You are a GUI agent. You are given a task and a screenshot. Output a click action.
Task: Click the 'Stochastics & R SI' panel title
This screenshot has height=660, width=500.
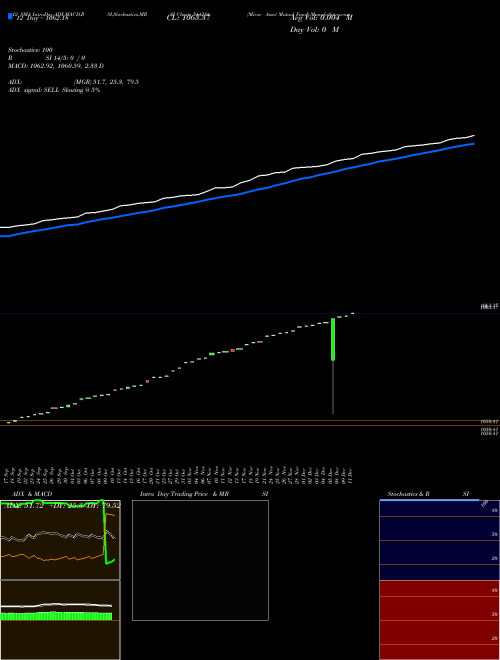pos(428,494)
